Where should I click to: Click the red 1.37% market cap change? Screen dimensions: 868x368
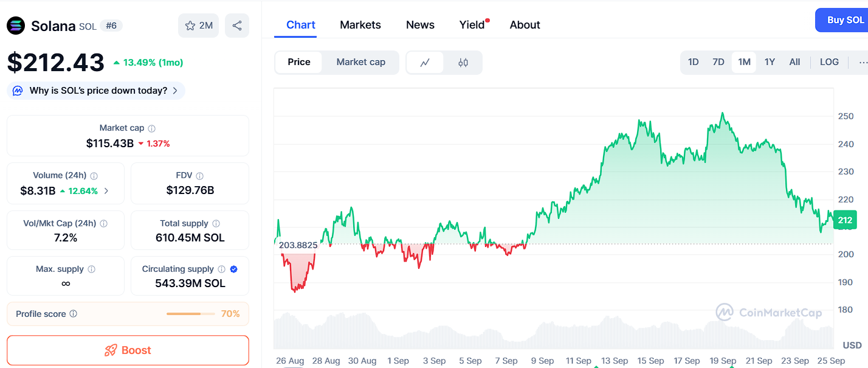(x=158, y=144)
